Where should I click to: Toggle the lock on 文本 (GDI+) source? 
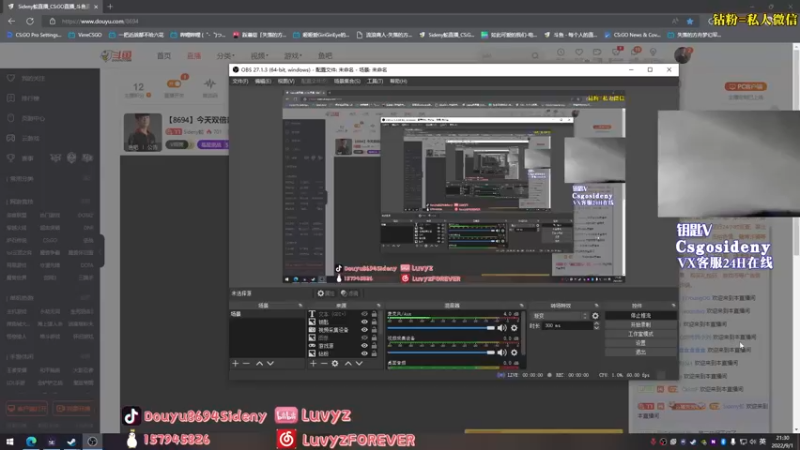pyautogui.click(x=374, y=314)
